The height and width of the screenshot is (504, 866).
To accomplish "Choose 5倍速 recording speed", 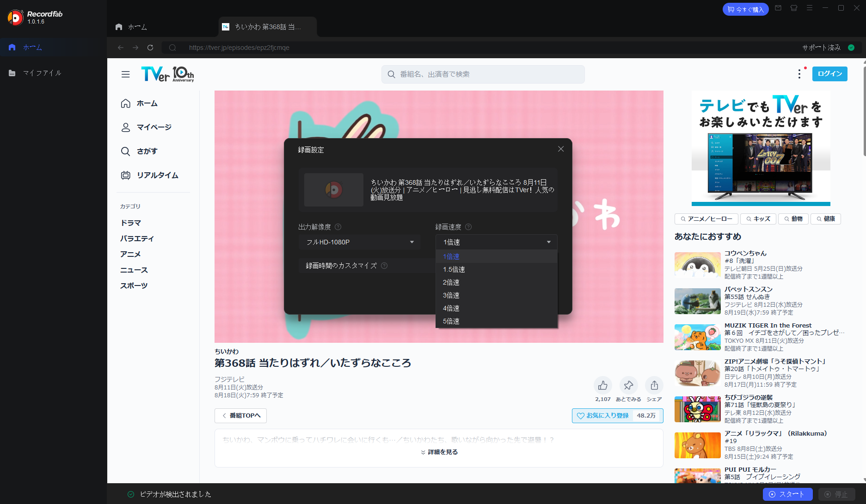I will 497,321.
